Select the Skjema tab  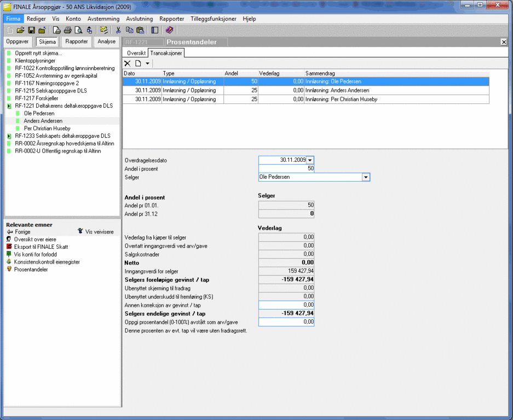(48, 42)
